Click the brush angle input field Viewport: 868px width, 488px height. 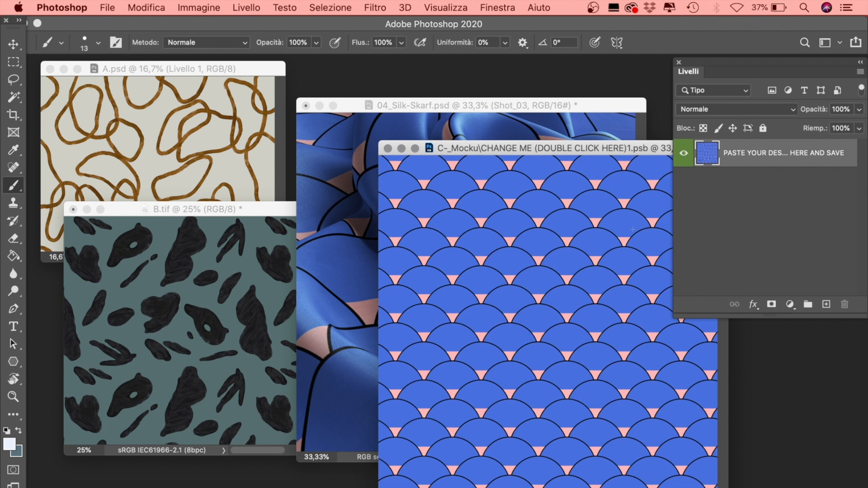pyautogui.click(x=564, y=42)
